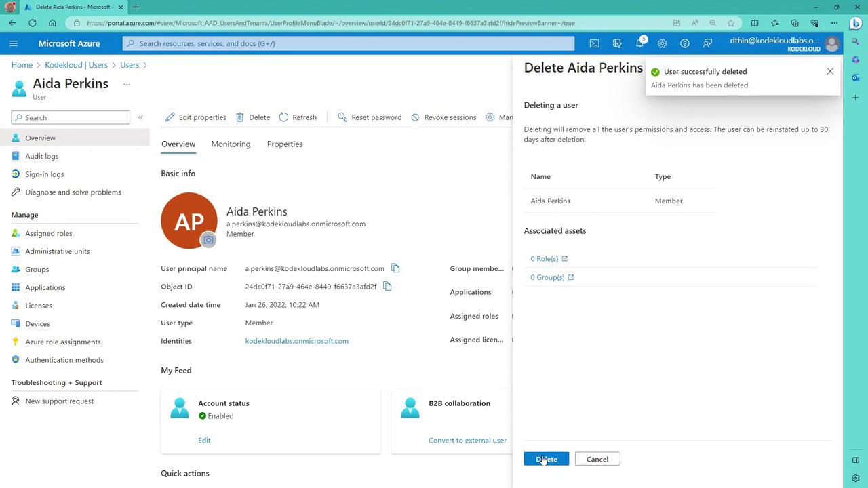Click Edit properties in the toolbar

[x=196, y=117]
